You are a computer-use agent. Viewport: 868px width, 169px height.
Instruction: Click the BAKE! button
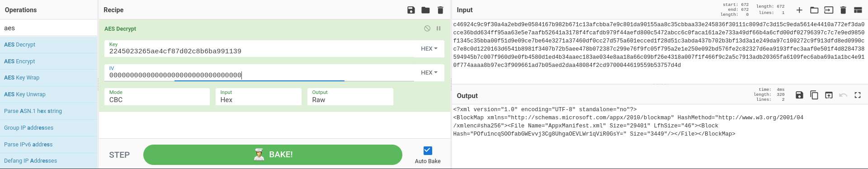point(273,155)
